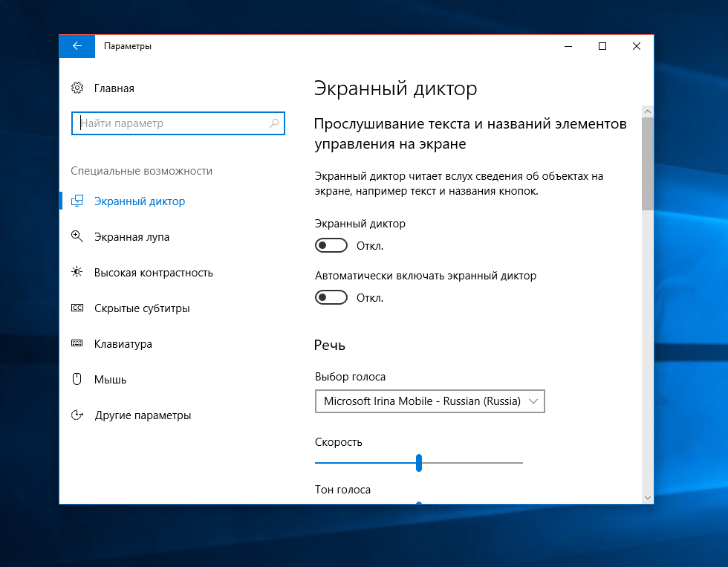
Task: Click the Специальные возможности heading
Action: (142, 171)
